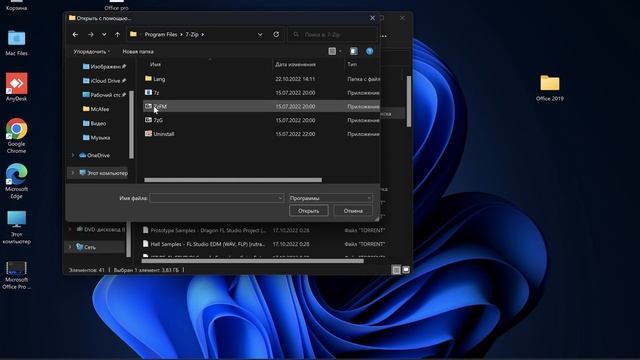The width and height of the screenshot is (640, 360).
Task: Click the Отмена button
Action: point(353,211)
